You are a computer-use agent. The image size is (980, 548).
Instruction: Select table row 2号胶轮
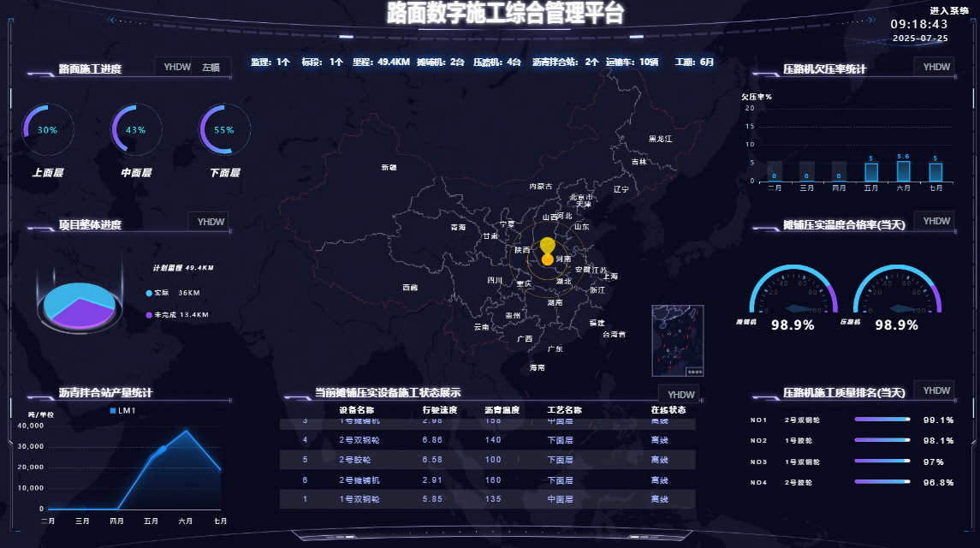pos(488,460)
